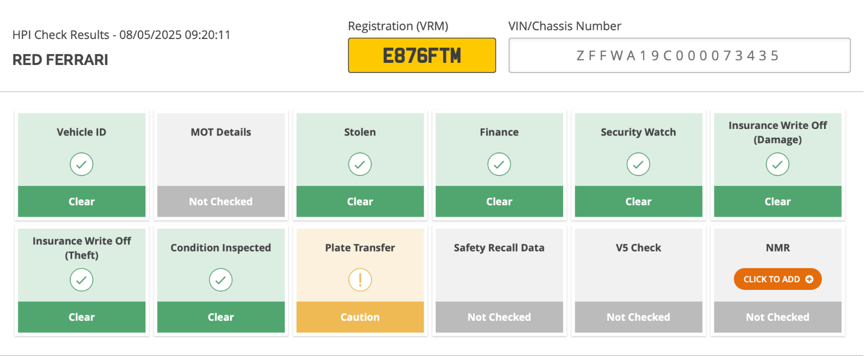Click the Safety Recall Data tile title

tap(499, 248)
